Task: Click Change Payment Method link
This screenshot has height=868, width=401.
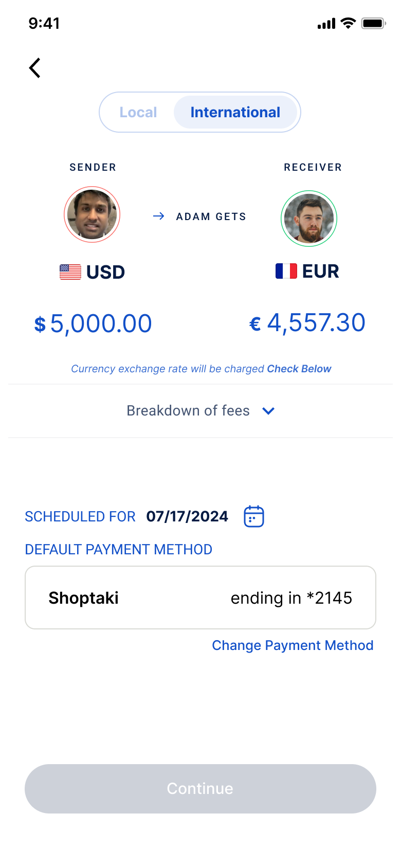Action: tap(293, 645)
